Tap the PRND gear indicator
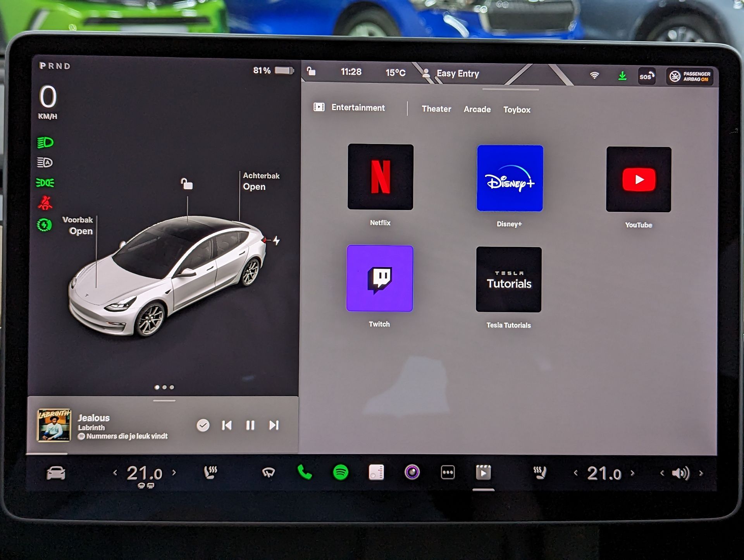Viewport: 744px width, 560px height. [55, 66]
